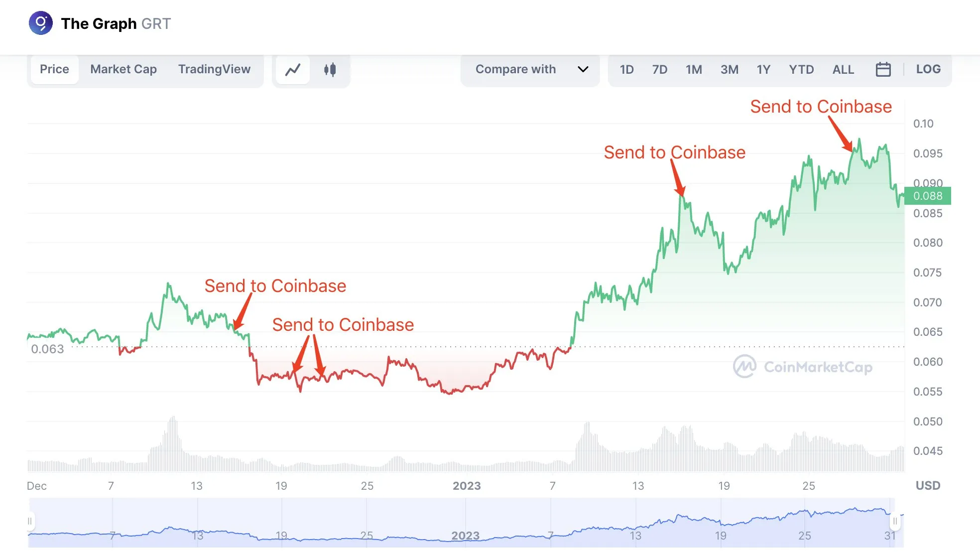
Task: Open the Compare with dropdown
Action: (516, 69)
